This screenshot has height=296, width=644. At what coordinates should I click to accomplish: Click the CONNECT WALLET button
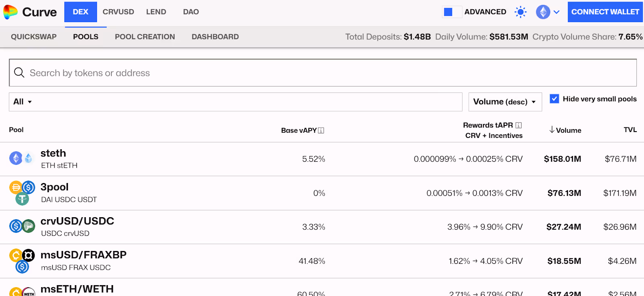click(605, 12)
